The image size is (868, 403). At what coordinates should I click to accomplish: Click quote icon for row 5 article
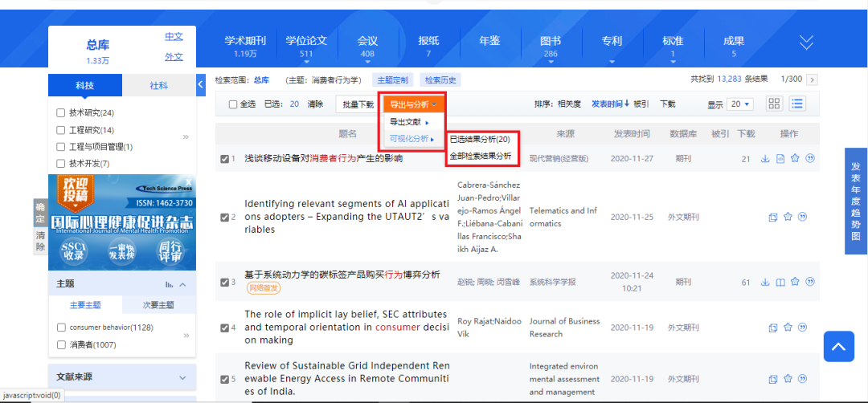803,379
